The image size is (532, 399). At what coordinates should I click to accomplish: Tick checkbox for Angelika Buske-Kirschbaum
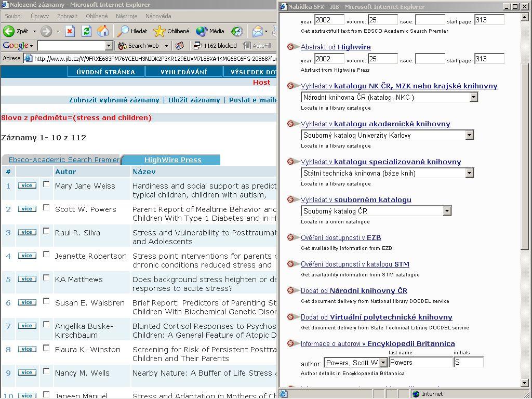(x=46, y=324)
